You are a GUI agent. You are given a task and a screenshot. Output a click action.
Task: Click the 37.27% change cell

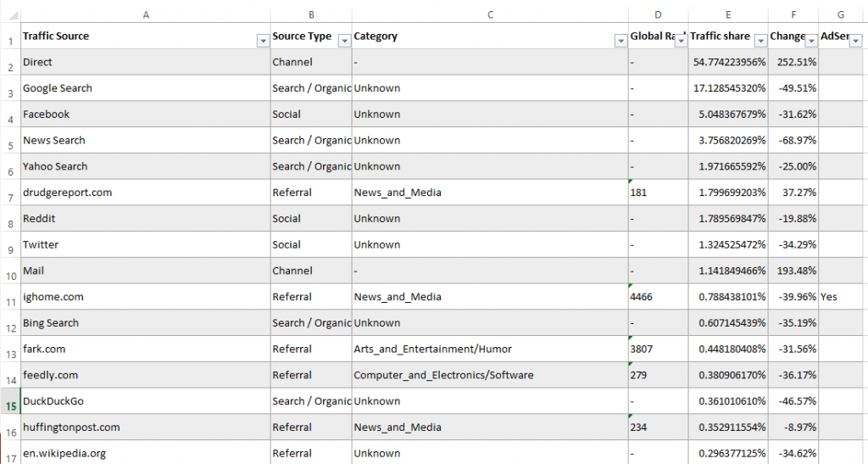tap(793, 193)
